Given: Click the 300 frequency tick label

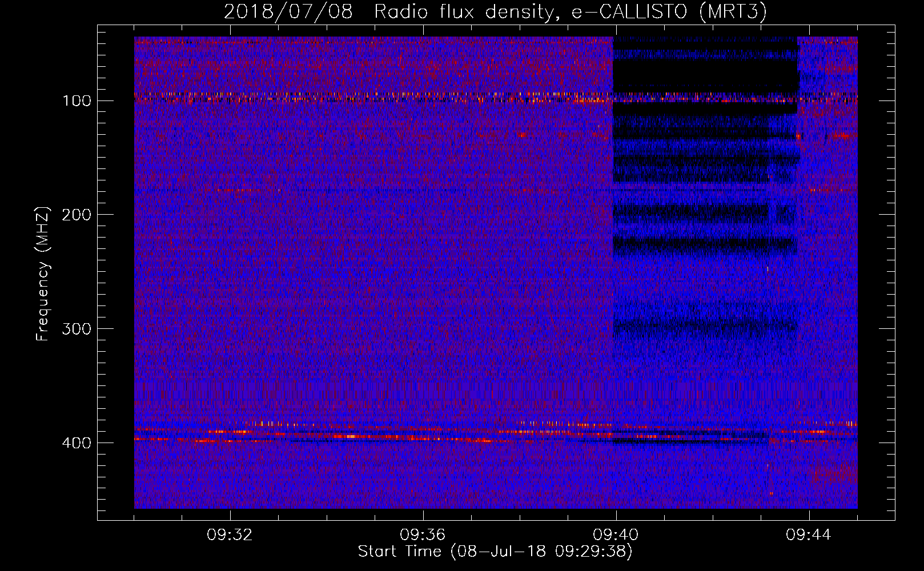Looking at the screenshot, I should tap(77, 329).
